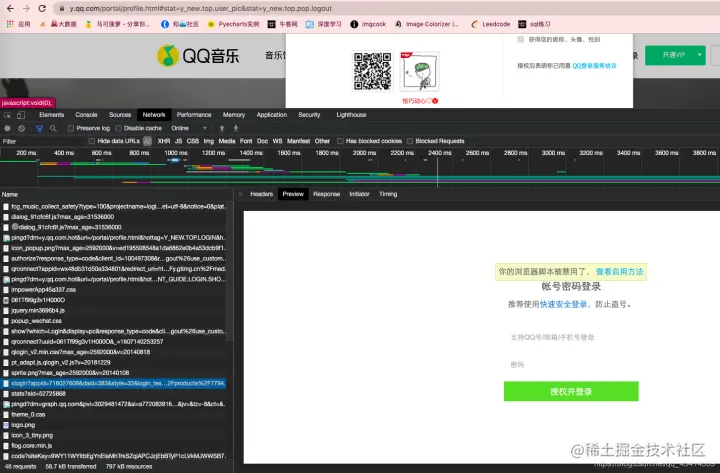The width and height of the screenshot is (720, 473).
Task: Open the Application tab
Action: pyautogui.click(x=272, y=115)
